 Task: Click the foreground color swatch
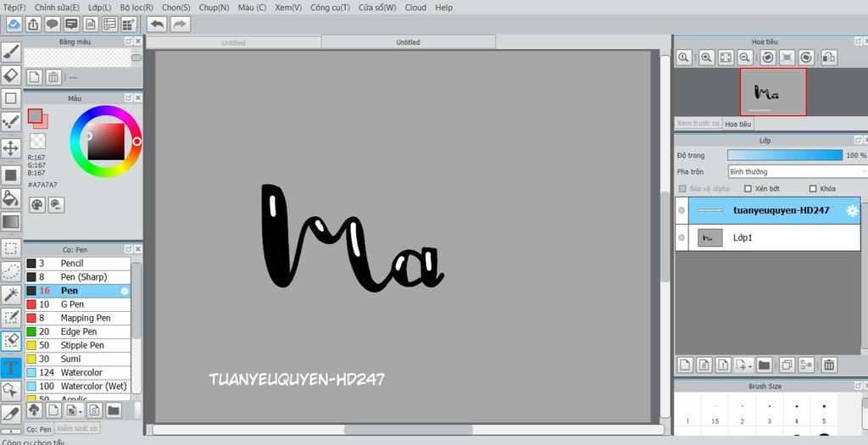click(35, 115)
